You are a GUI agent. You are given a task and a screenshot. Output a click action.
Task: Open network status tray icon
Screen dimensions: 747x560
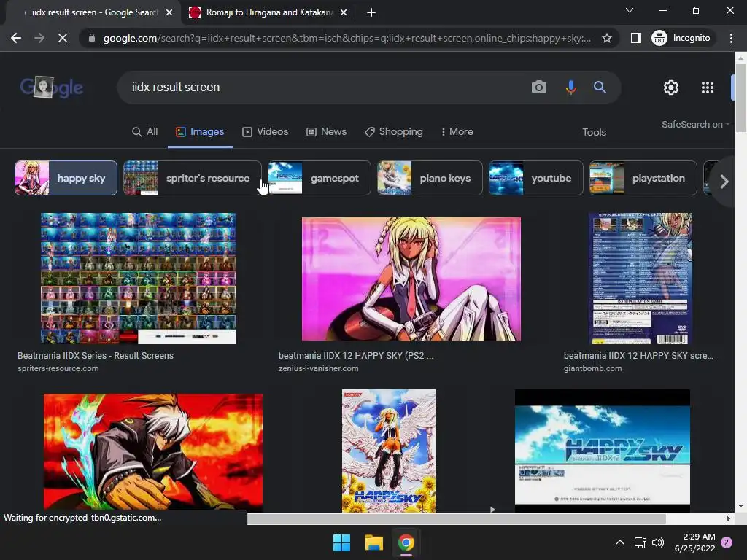(640, 542)
